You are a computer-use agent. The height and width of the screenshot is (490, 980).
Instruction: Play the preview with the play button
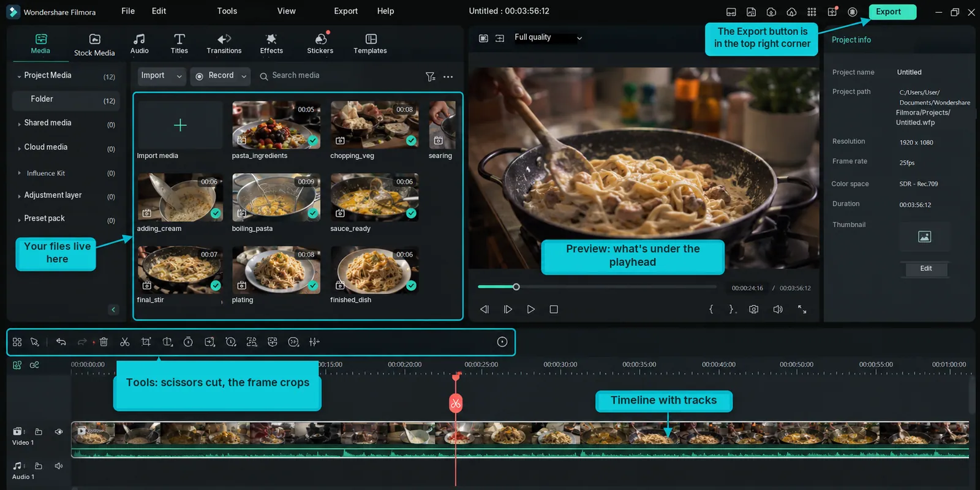click(531, 309)
